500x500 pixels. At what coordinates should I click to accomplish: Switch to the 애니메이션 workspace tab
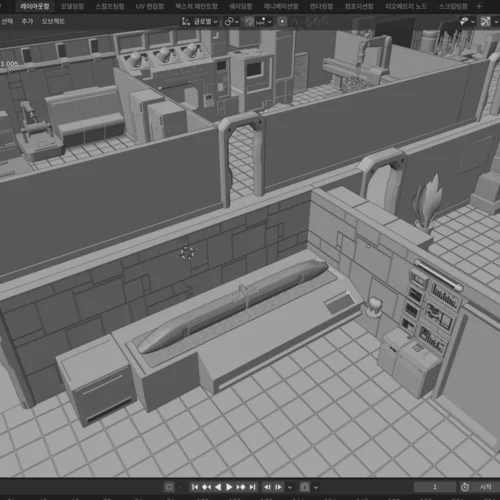[x=281, y=6]
